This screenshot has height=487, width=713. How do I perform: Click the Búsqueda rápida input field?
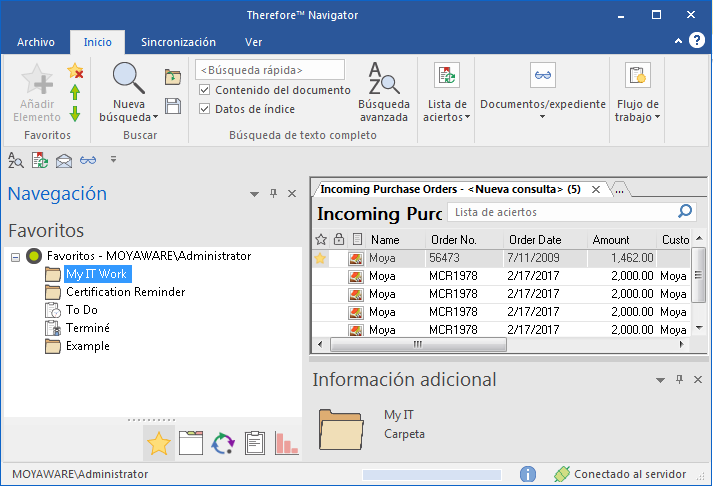[270, 70]
